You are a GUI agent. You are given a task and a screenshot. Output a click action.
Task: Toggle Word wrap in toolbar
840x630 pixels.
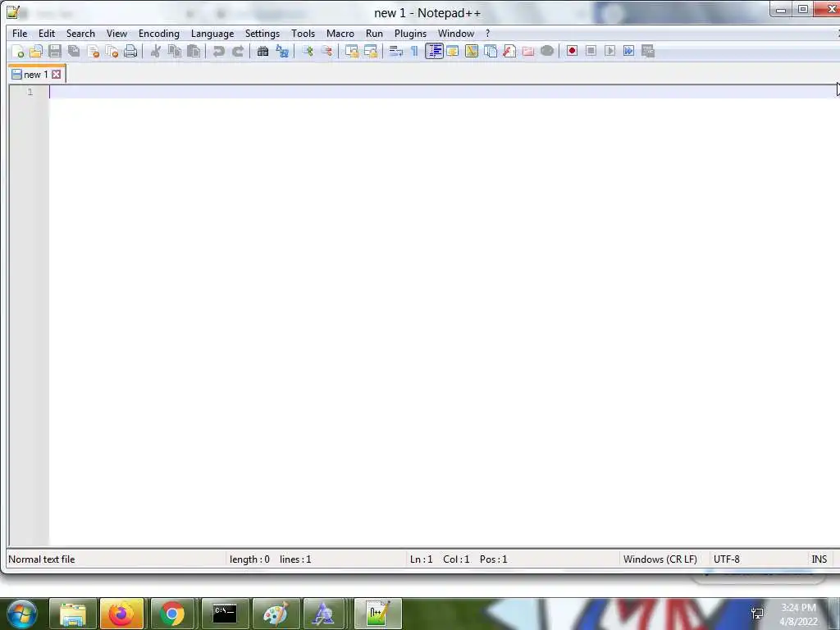396,52
